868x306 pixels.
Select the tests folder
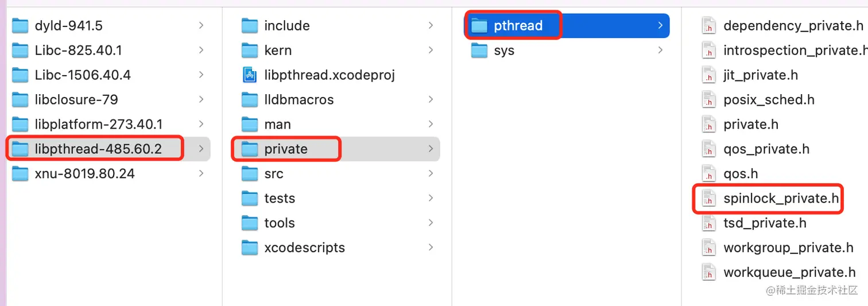click(280, 199)
